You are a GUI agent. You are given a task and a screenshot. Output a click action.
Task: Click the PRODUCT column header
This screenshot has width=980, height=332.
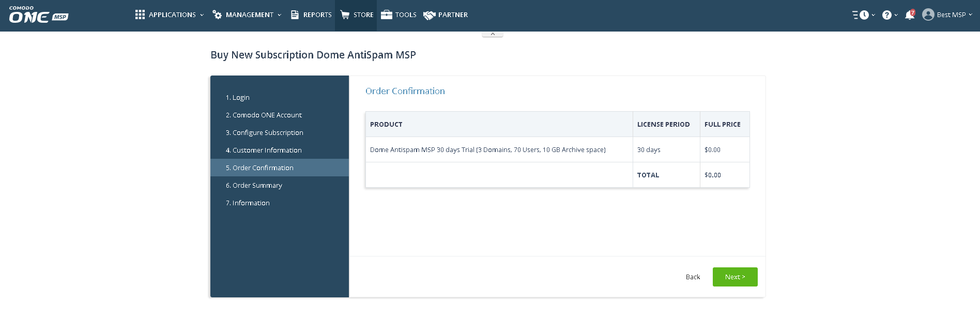pos(499,124)
